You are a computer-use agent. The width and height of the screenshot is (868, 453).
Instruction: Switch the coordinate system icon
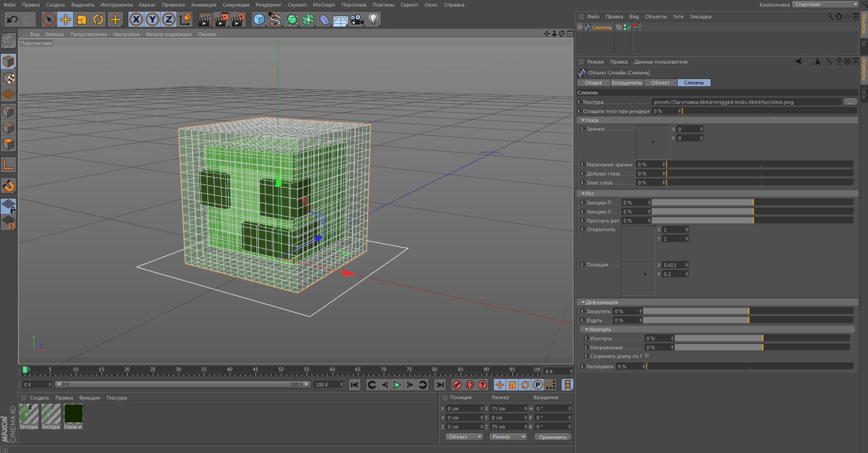point(185,19)
